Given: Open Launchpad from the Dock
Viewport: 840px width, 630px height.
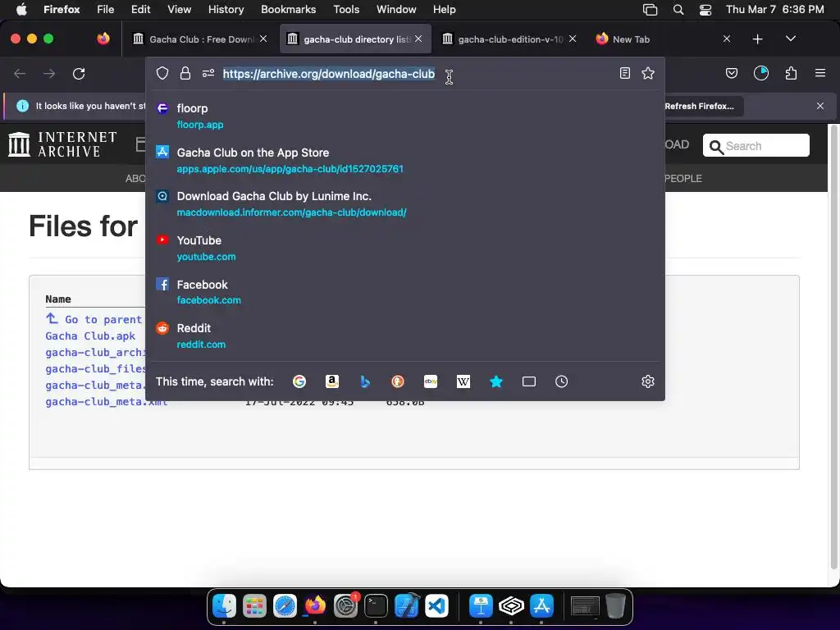Looking at the screenshot, I should point(254,606).
